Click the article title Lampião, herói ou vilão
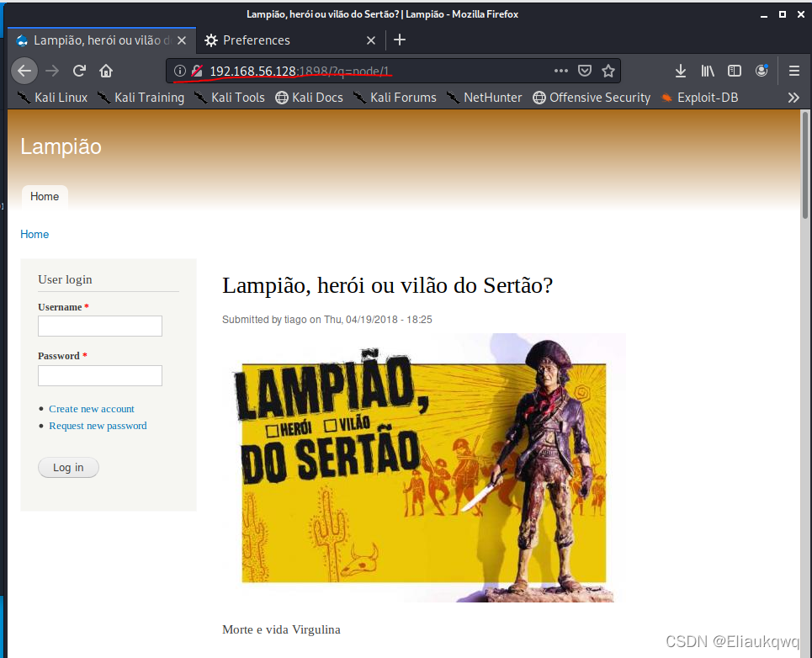This screenshot has height=658, width=812. (387, 286)
